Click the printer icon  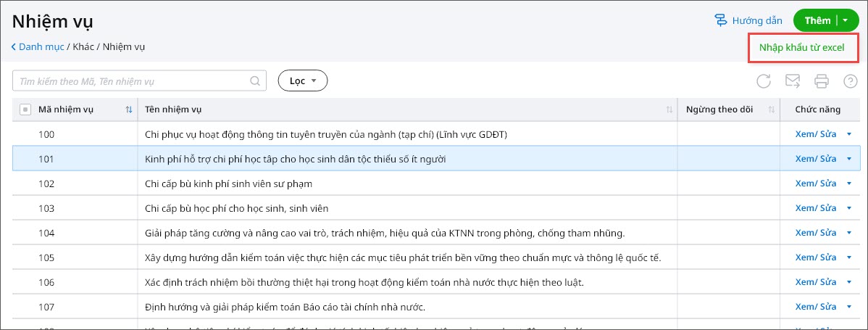(821, 81)
